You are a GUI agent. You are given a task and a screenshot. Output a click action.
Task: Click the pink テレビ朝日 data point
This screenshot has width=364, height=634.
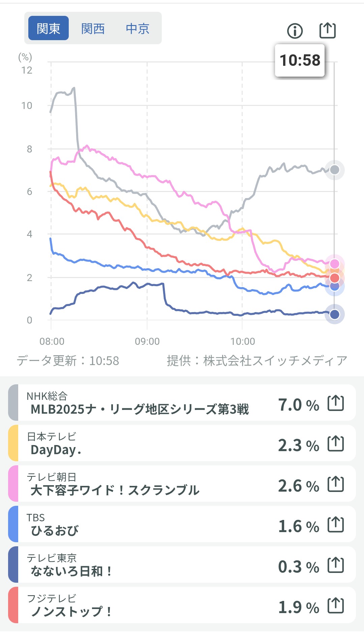tap(335, 264)
